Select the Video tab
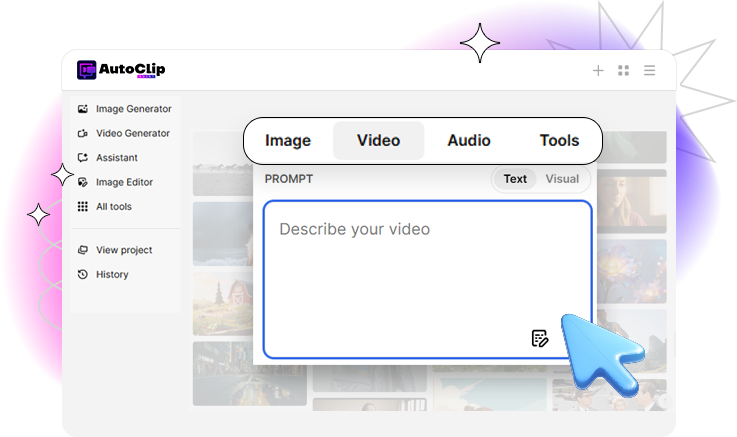The image size is (737, 437). click(x=378, y=141)
